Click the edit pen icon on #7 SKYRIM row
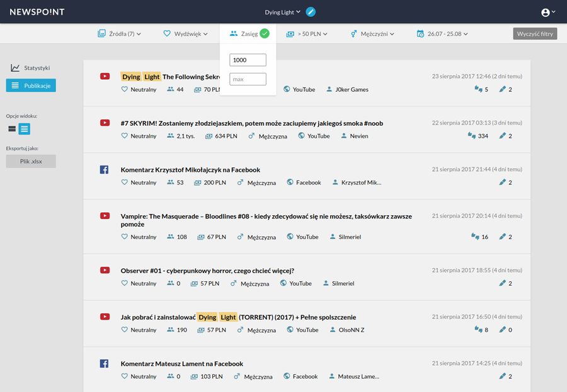The width and height of the screenshot is (567, 392). coord(502,135)
